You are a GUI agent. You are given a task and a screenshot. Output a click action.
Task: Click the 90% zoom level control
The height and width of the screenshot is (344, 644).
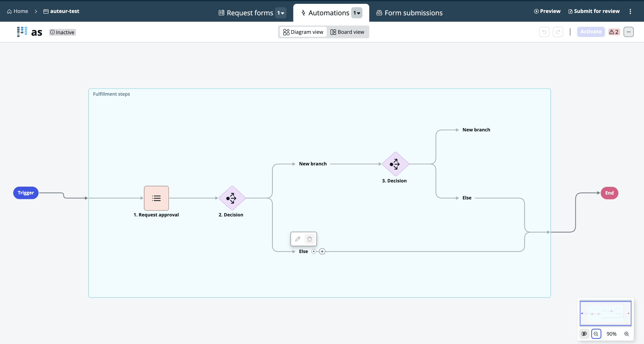point(611,334)
